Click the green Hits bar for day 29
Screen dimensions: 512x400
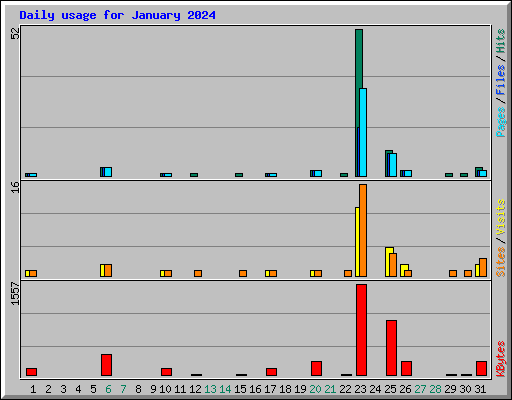[x=449, y=175]
